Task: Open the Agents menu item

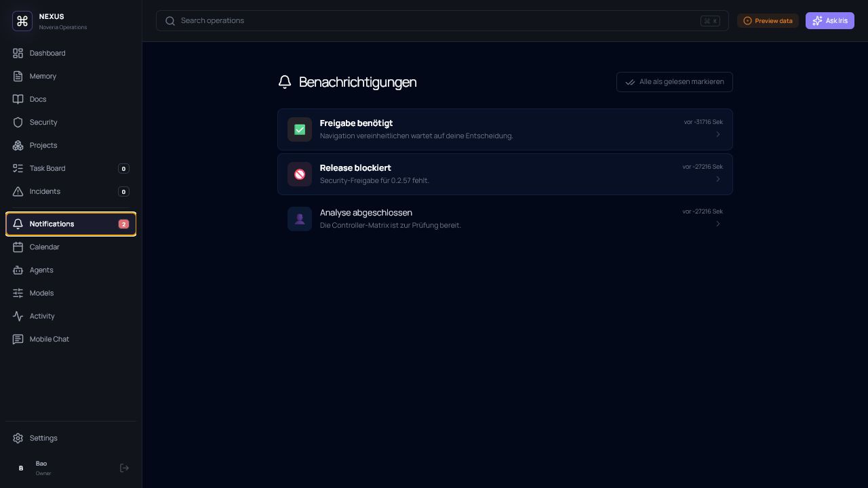Action: point(71,270)
